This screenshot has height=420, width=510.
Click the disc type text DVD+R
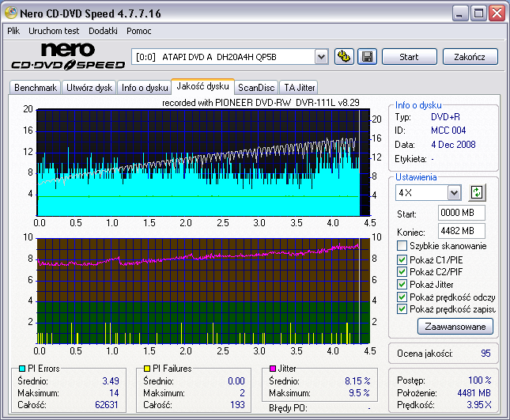(x=445, y=117)
